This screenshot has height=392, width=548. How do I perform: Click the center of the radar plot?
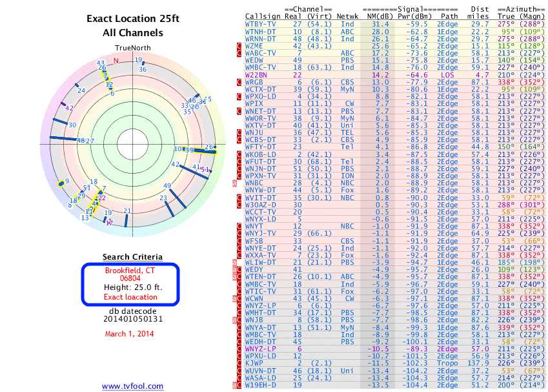point(132,143)
